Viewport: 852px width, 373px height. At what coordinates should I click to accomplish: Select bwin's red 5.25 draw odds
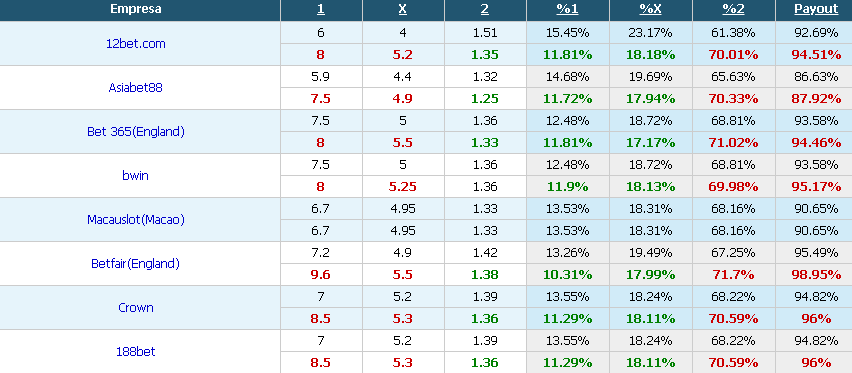(x=403, y=187)
